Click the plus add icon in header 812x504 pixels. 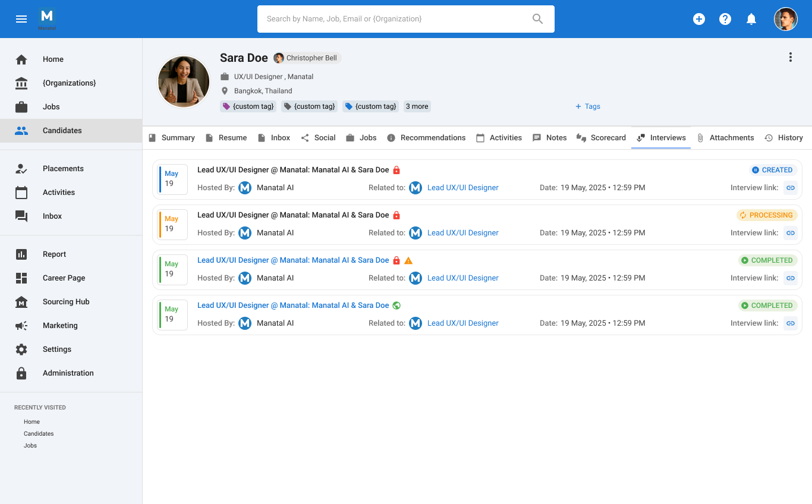(x=699, y=19)
